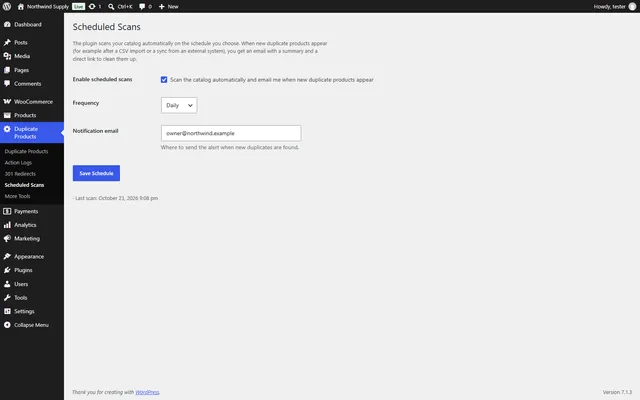
Task: Click the Dashboard gauge icon
Action: point(7,24)
